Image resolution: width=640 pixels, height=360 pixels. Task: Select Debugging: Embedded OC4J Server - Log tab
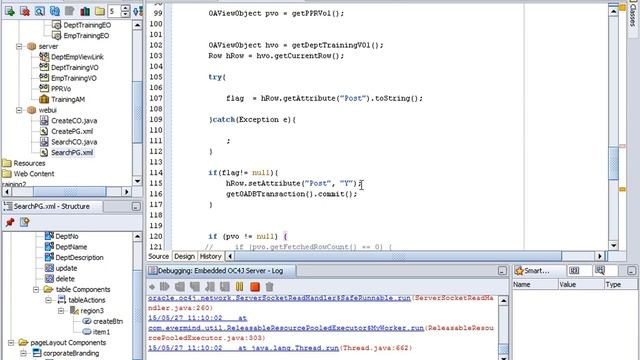[x=220, y=271]
